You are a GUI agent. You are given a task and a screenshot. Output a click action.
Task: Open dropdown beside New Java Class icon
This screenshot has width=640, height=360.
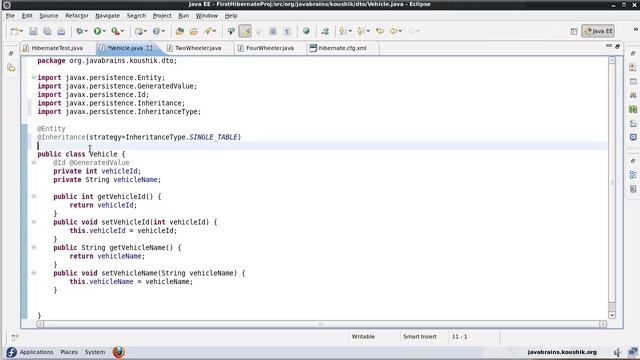(x=163, y=31)
